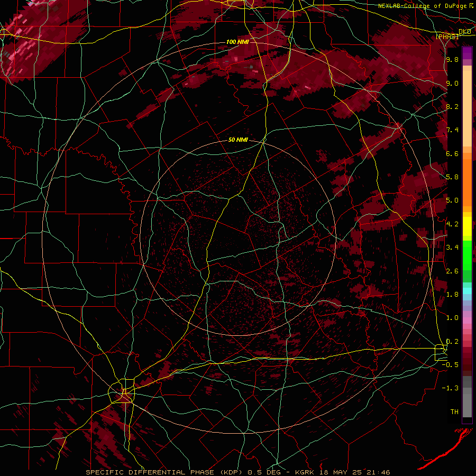Screen dimensions: 476x476
Task: Click the 3.4 value on the scale
Action: click(x=452, y=248)
